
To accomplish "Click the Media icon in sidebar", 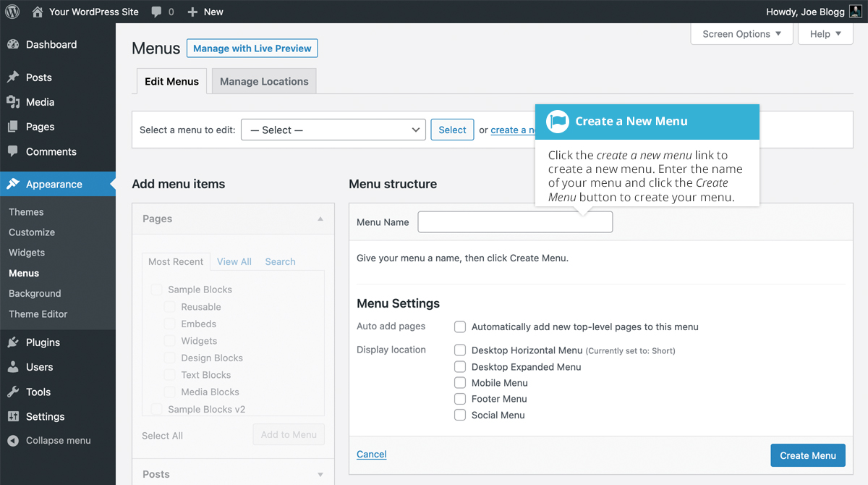I will click(13, 102).
